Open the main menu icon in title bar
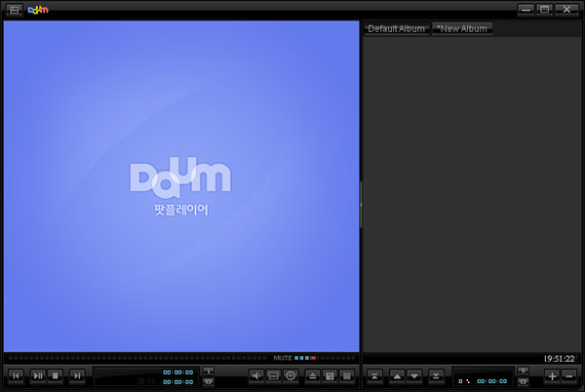The image size is (585, 392). coord(15,10)
